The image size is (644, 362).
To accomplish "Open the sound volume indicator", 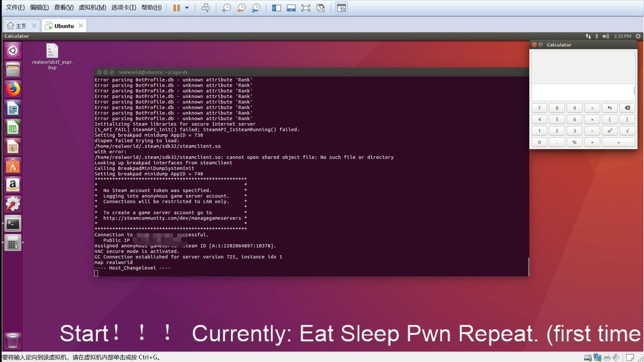I will [x=606, y=36].
